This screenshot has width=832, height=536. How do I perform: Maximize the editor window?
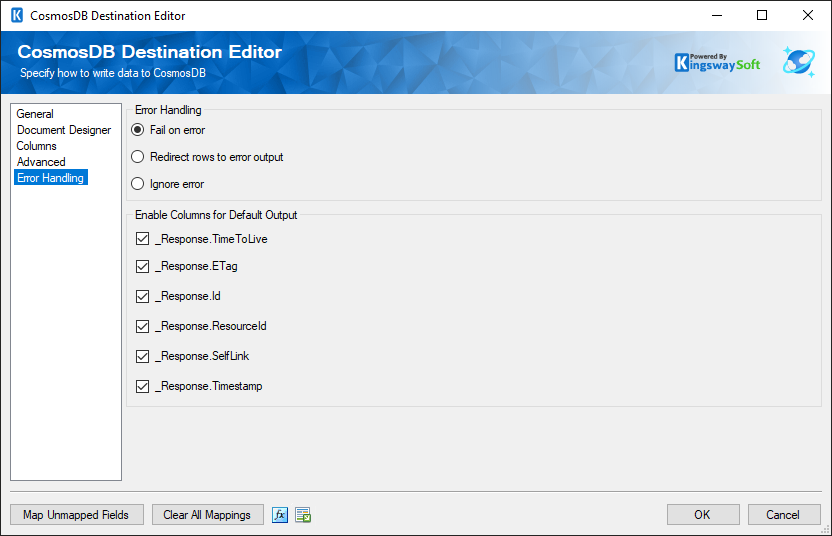coord(762,15)
